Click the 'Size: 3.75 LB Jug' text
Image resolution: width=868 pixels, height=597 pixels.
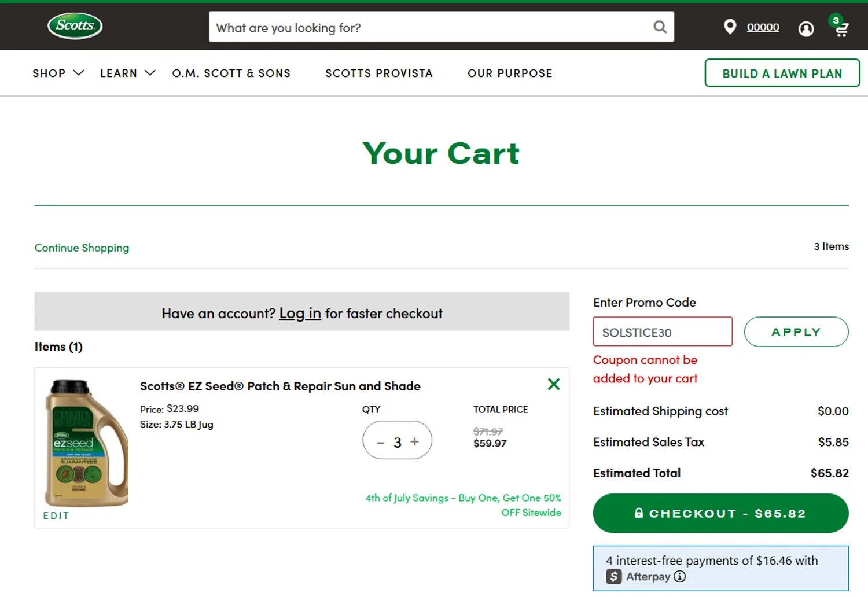click(x=176, y=424)
